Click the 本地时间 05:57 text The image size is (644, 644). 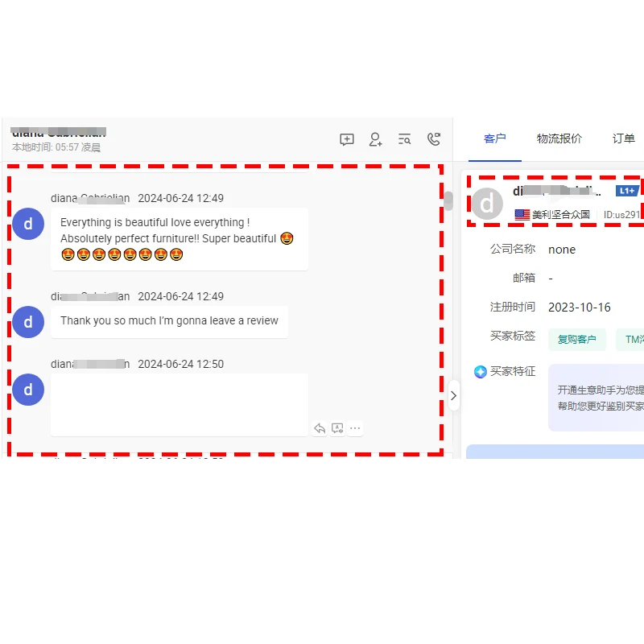56,147
